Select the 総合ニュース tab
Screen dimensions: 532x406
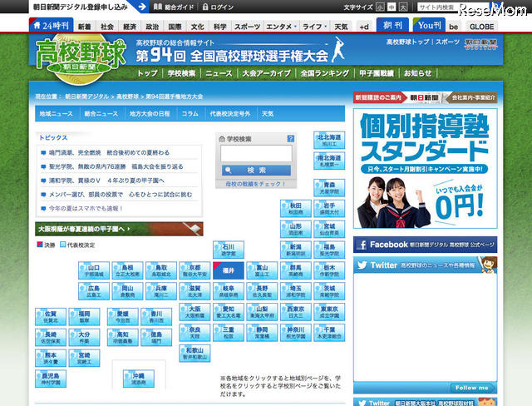coord(101,114)
